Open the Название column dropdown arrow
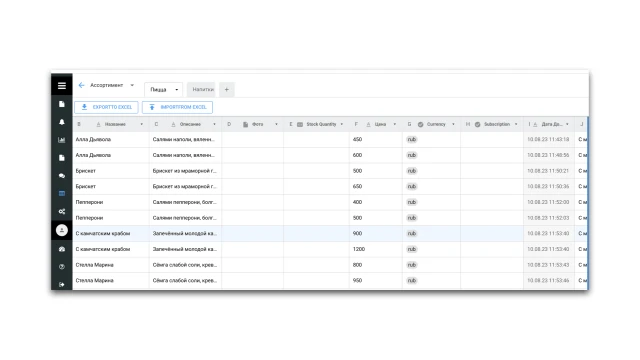The height and width of the screenshot is (360, 640). [x=142, y=124]
